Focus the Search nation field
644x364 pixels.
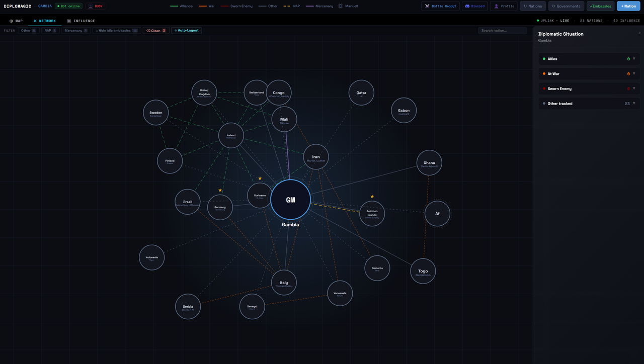[503, 31]
